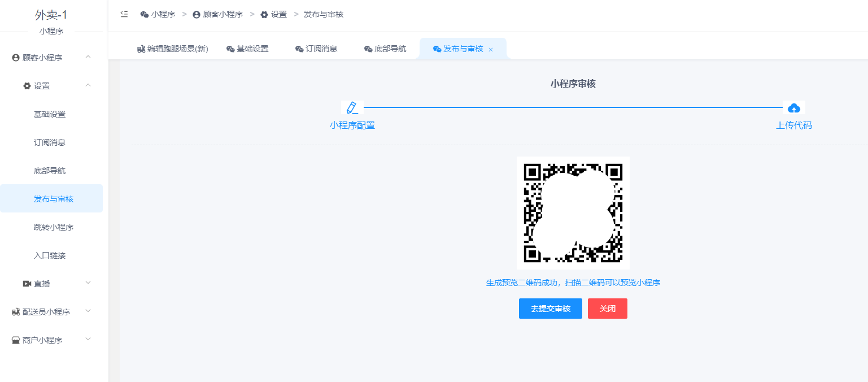Click the 小程序审核 heading
868x382 pixels.
[x=573, y=84]
